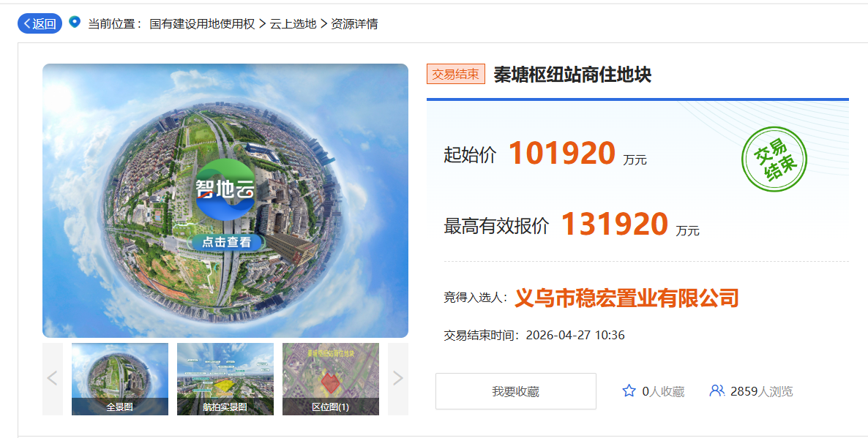Click the 最高有效报价 value 131920
Viewport: 868px width, 438px height.
click(x=614, y=225)
